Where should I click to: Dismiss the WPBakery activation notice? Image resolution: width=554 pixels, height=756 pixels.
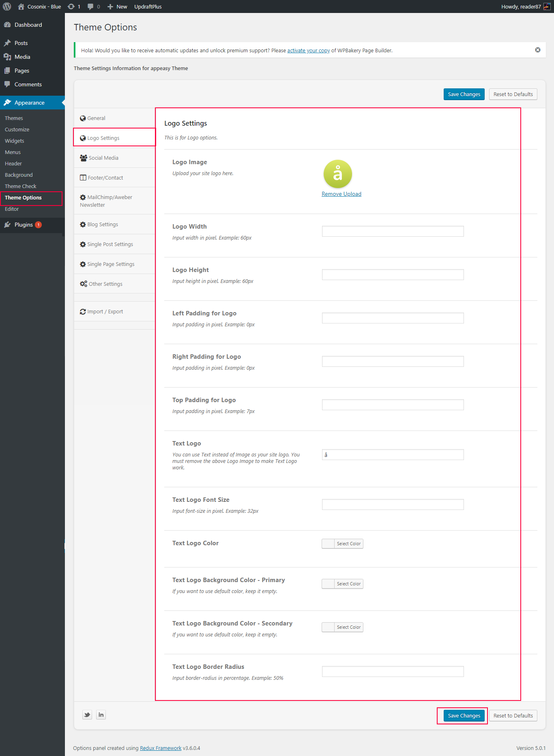click(537, 50)
